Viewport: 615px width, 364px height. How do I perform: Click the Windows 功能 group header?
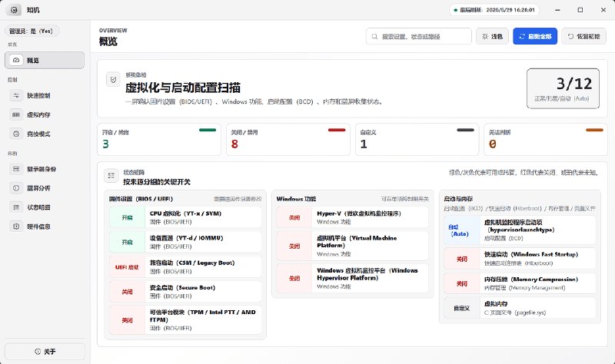click(296, 199)
